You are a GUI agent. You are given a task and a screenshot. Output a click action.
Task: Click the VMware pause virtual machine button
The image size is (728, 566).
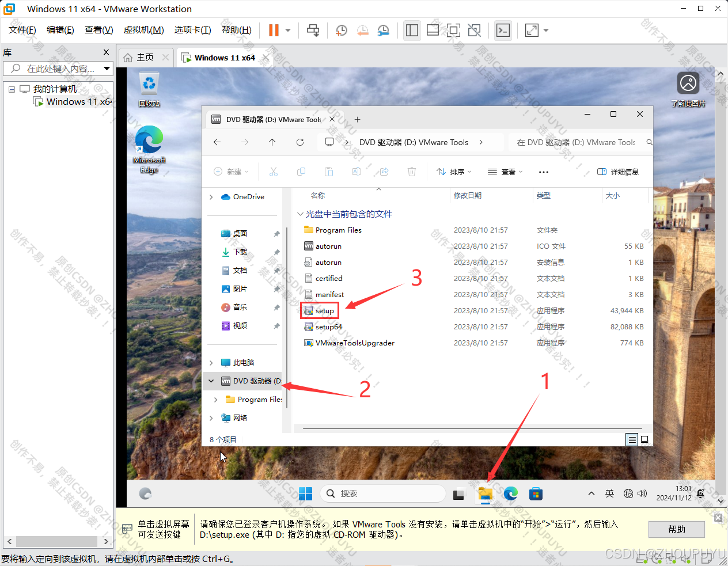(274, 30)
